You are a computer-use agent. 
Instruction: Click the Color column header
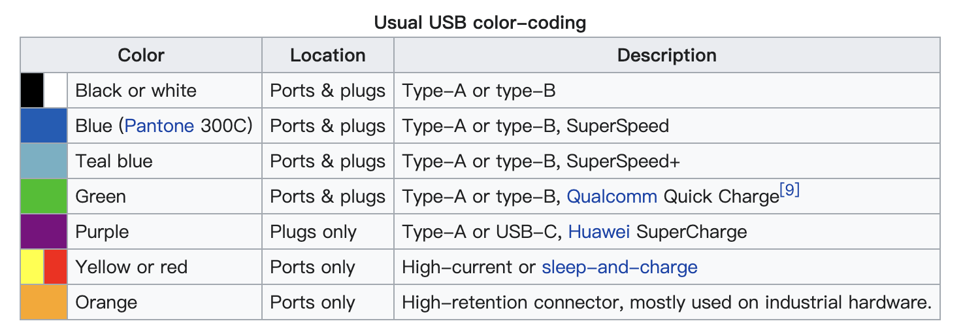(141, 55)
